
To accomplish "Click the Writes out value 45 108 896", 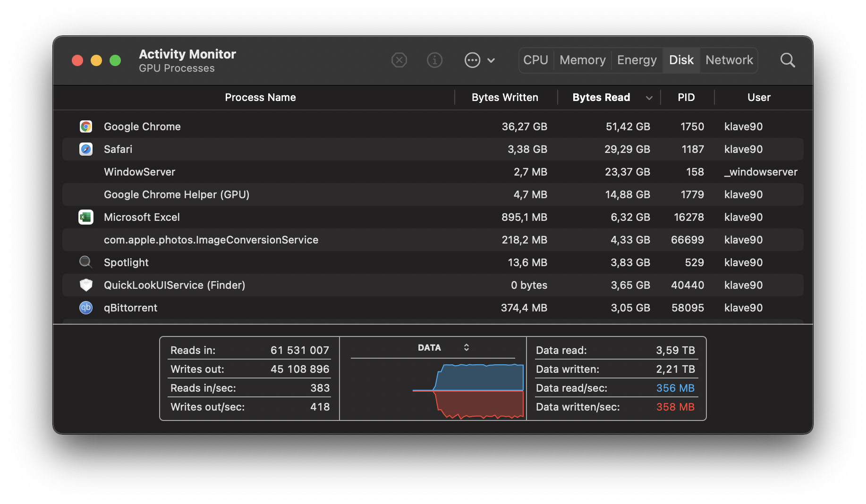I will (x=300, y=369).
